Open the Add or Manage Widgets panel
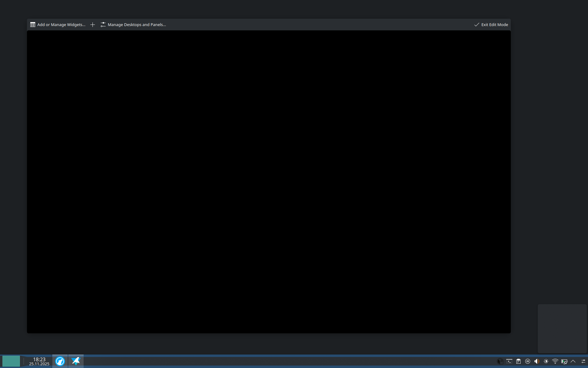 (x=58, y=25)
